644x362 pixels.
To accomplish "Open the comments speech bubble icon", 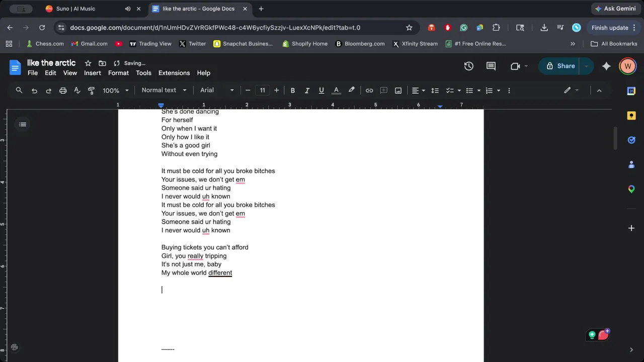I will (x=491, y=66).
